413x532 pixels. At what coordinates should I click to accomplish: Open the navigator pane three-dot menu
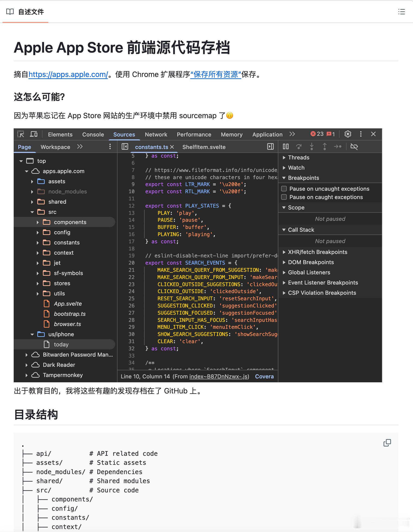[x=110, y=147]
